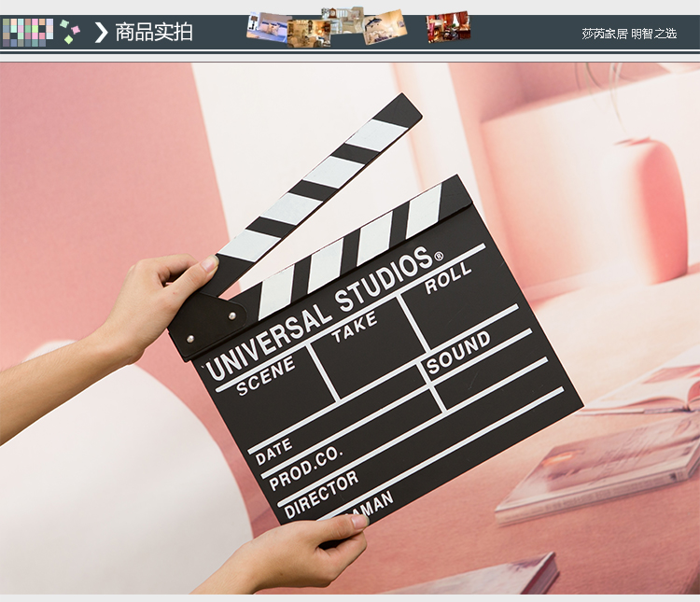The height and width of the screenshot is (602, 700).
Task: Click the DATE label on clapperboard
Action: pyautogui.click(x=273, y=451)
